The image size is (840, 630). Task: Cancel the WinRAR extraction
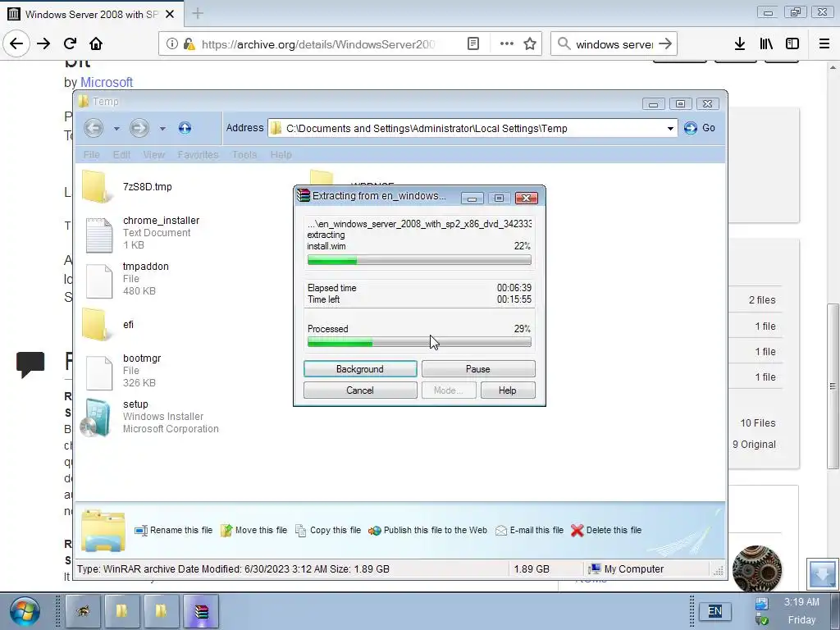click(x=360, y=390)
